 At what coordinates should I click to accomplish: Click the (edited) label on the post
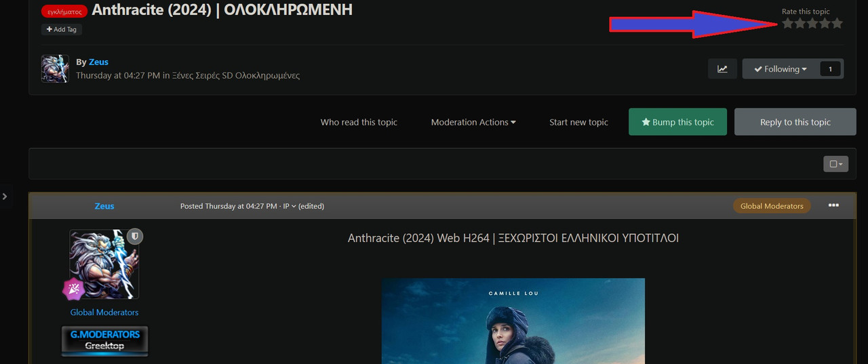[x=311, y=206]
